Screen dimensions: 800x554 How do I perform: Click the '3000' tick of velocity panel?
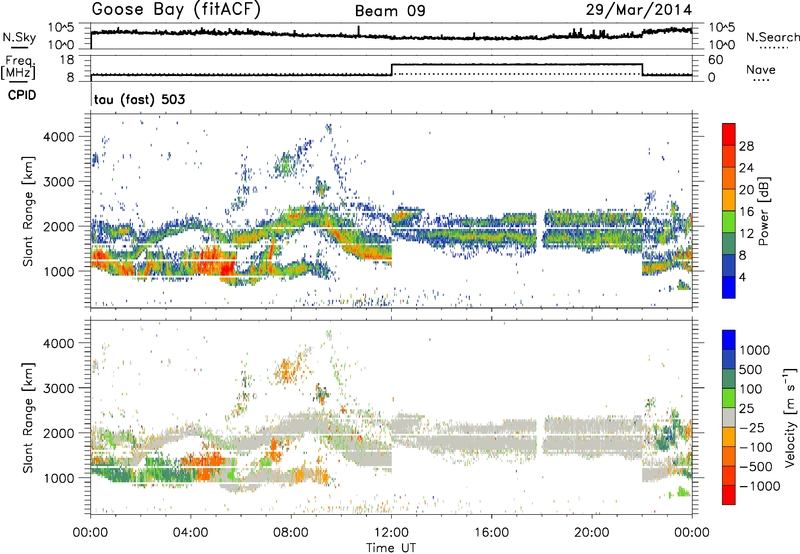pyautogui.click(x=59, y=388)
